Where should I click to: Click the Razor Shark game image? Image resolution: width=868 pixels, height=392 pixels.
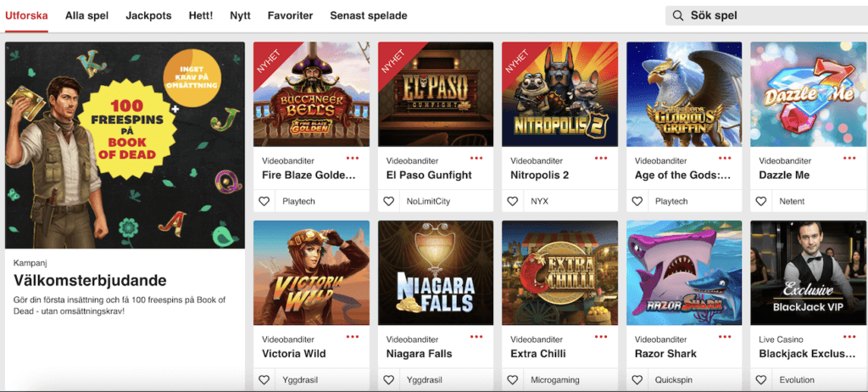(684, 273)
